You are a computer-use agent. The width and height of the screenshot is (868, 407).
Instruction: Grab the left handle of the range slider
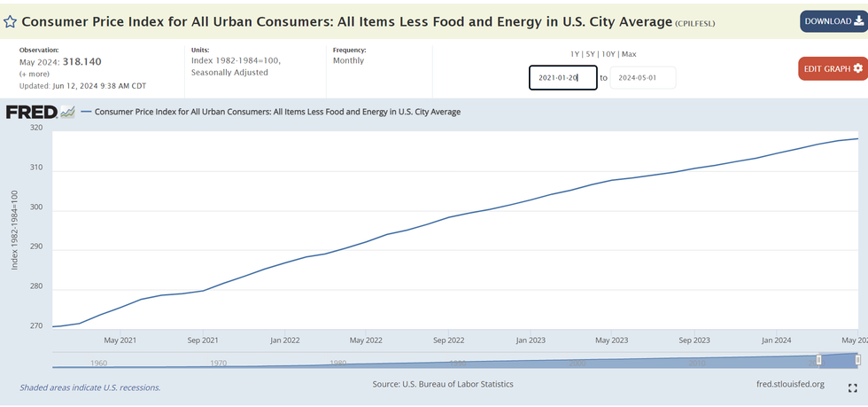tap(818, 359)
